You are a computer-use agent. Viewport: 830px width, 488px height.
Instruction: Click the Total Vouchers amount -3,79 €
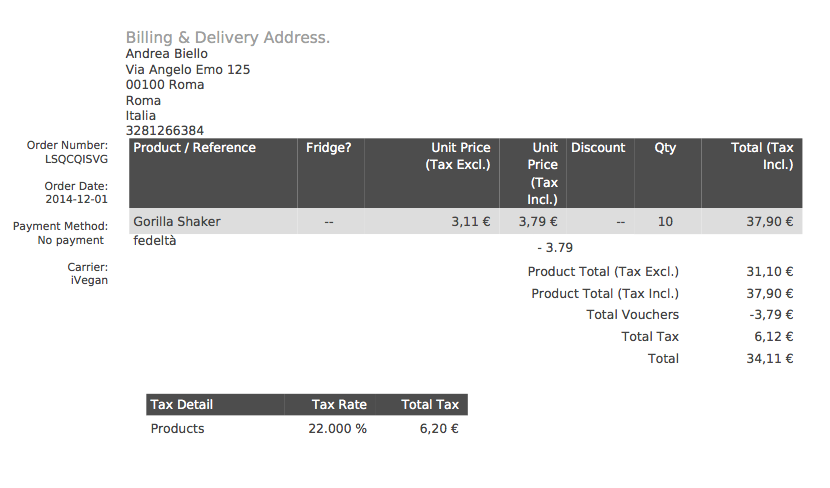pos(771,315)
